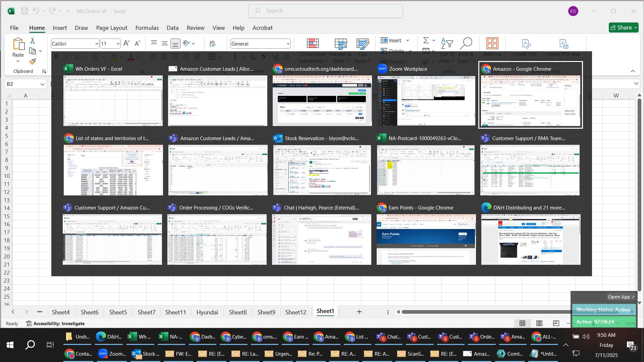Click the Middle Align icon
The width and height of the screenshot is (644, 362).
[165, 43]
